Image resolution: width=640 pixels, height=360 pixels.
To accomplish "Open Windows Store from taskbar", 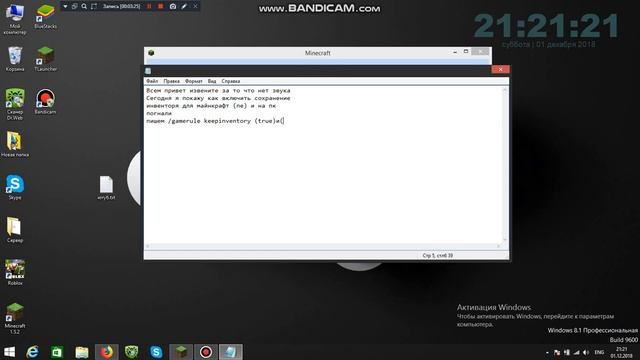I will 57,352.
